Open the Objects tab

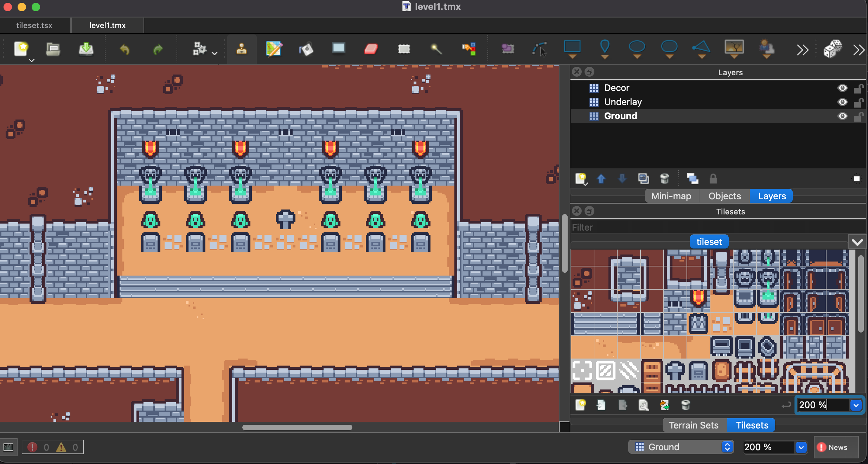pyautogui.click(x=725, y=196)
